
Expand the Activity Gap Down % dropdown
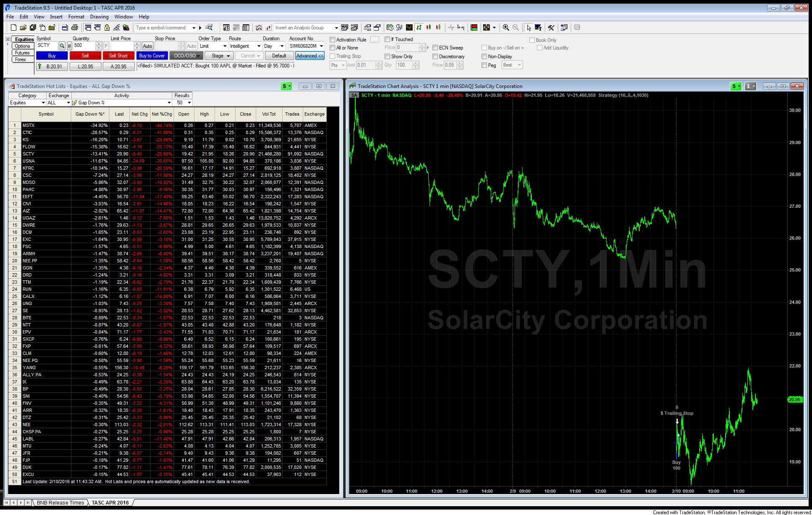point(169,103)
